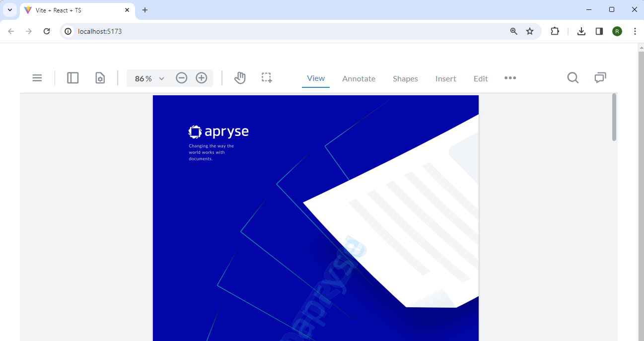
Task: Go forward in browser history
Action: pos(29,31)
